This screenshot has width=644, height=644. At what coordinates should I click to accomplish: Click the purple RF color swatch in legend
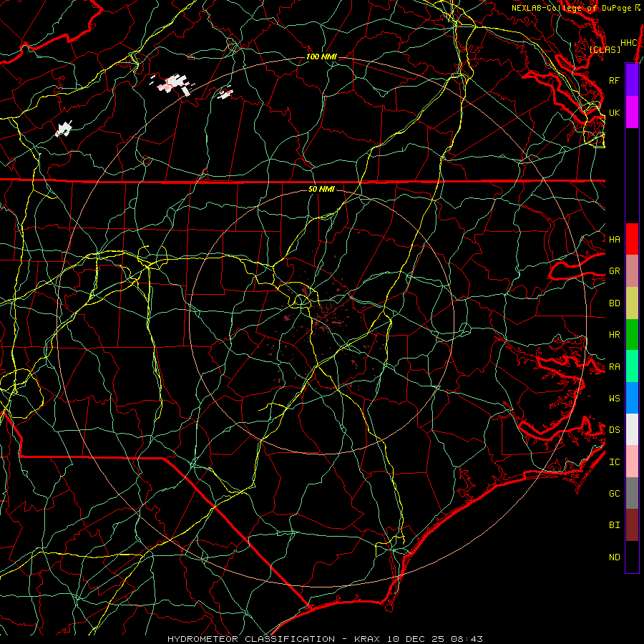632,80
